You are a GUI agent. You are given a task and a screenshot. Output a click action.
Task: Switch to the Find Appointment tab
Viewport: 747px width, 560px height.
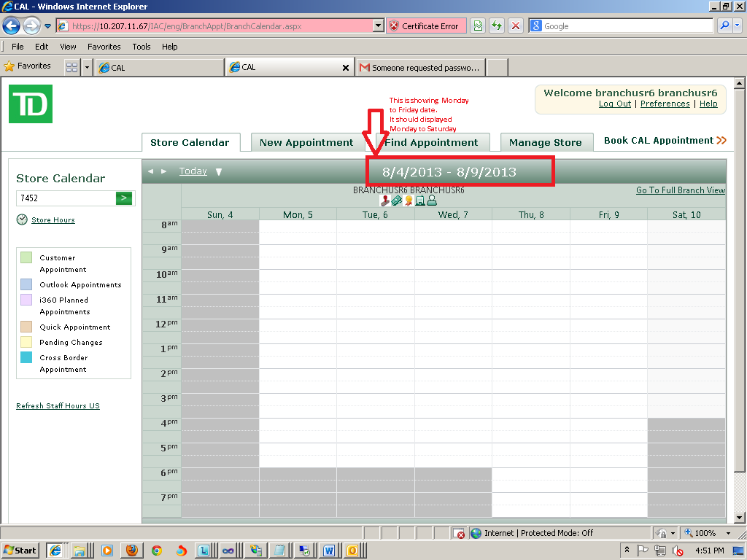(432, 142)
